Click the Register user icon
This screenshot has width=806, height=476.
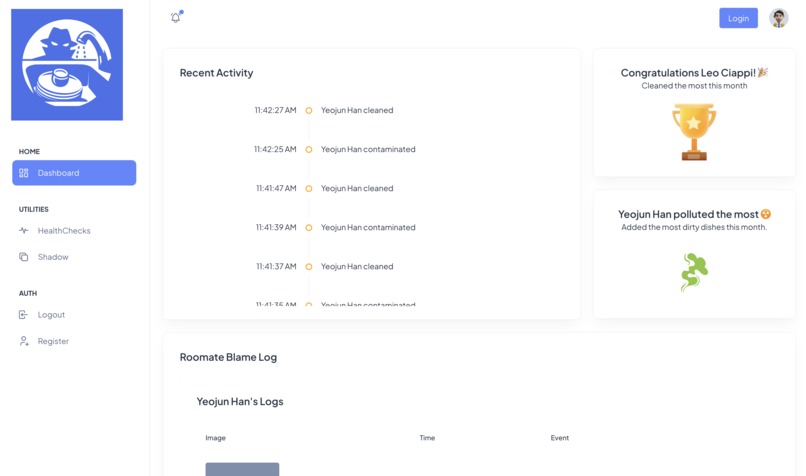tap(24, 341)
